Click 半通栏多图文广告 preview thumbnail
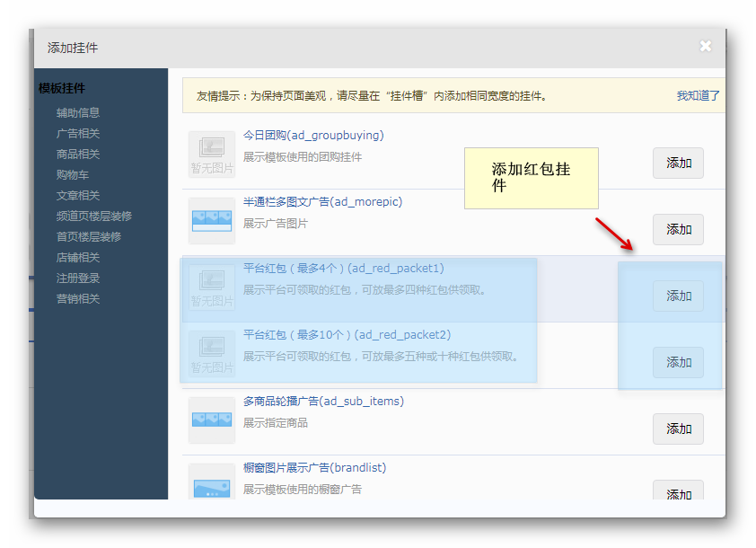The width and height of the screenshot is (756, 548). pyautogui.click(x=212, y=221)
